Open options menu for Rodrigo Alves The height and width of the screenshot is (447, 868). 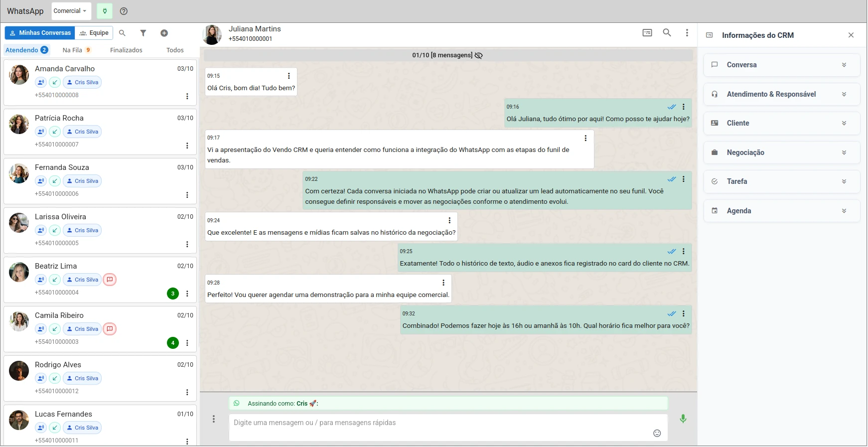click(x=187, y=392)
